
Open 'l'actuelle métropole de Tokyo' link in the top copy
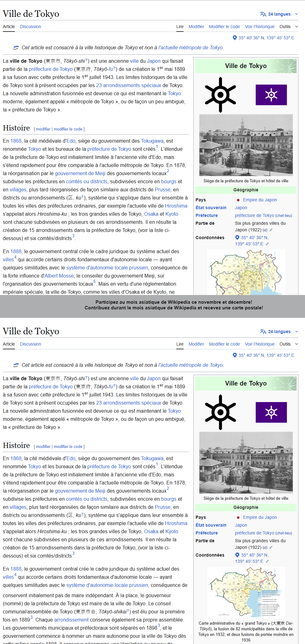pos(191,48)
